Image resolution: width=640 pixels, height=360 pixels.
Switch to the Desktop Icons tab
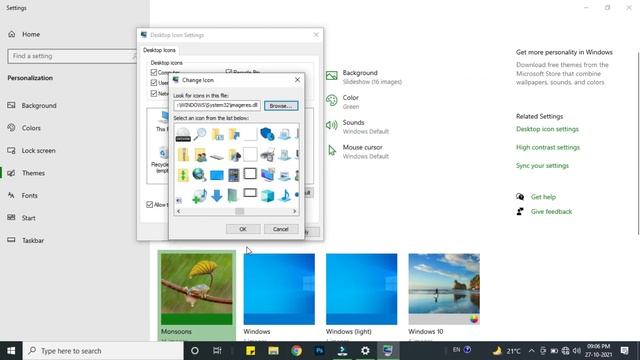tap(159, 50)
